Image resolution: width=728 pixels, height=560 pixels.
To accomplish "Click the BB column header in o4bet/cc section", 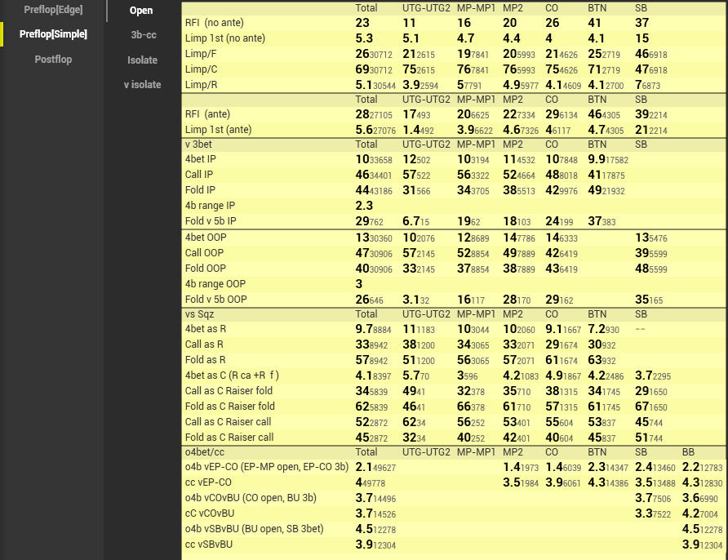I will pos(690,451).
